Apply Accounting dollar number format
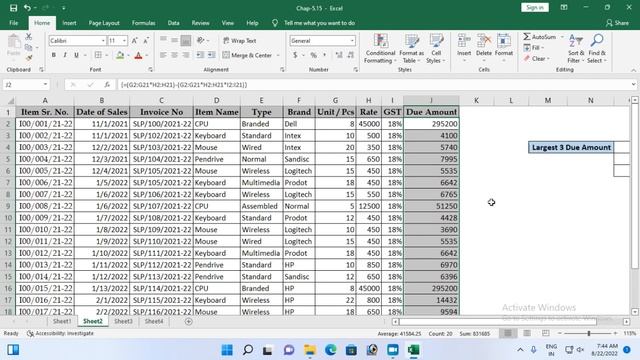 pyautogui.click(x=295, y=55)
